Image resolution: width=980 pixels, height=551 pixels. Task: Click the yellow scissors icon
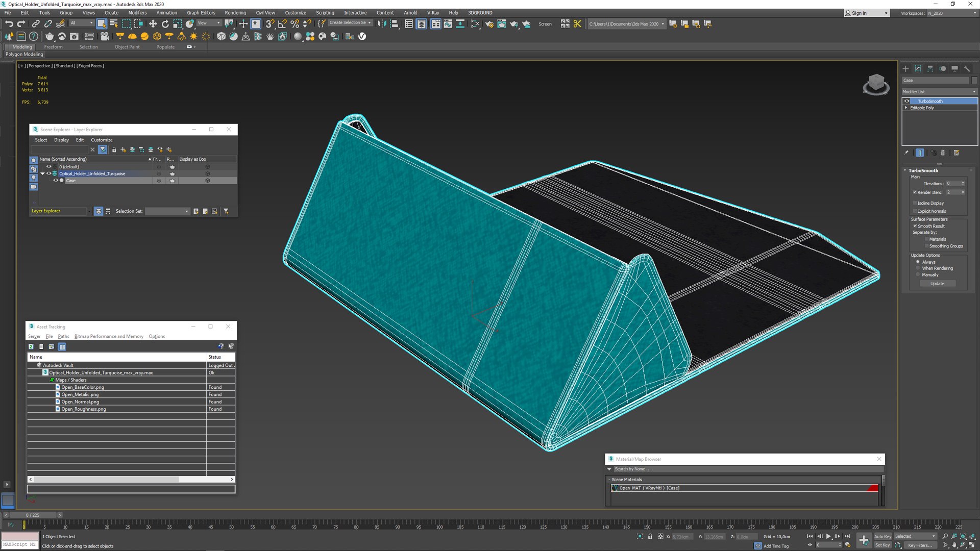(x=577, y=23)
